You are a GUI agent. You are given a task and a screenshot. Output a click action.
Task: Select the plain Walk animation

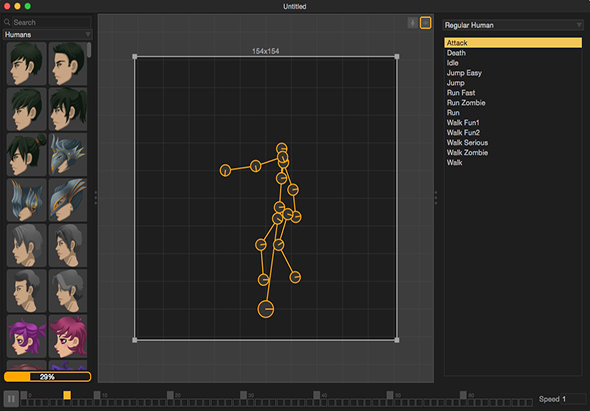click(513, 163)
